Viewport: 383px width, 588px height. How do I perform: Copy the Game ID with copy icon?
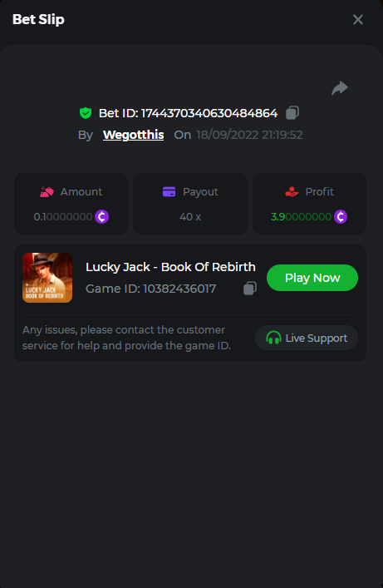(x=250, y=289)
